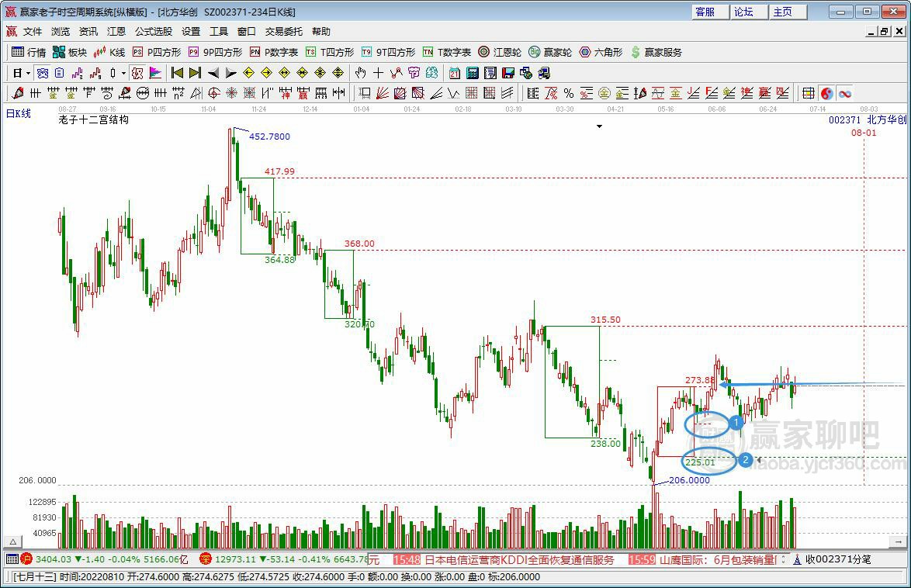Open the 9T四方形 tool
The width and height of the screenshot is (911, 588).
(x=388, y=52)
